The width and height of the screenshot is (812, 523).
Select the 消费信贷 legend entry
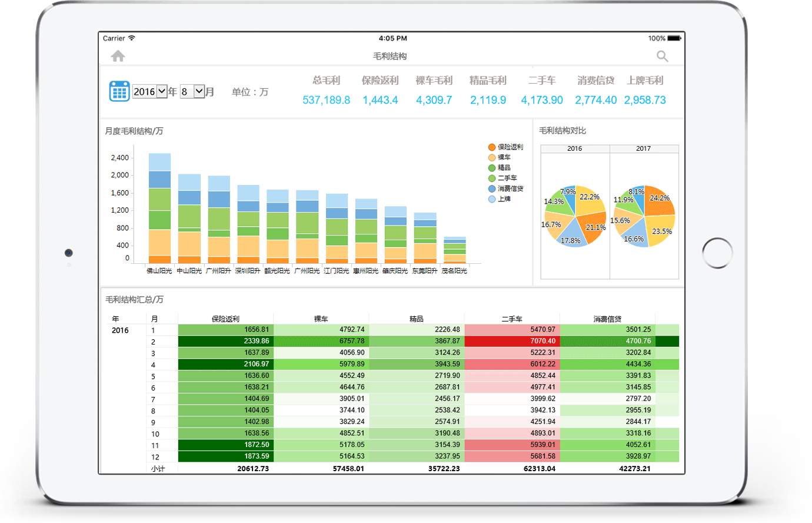[x=506, y=188]
